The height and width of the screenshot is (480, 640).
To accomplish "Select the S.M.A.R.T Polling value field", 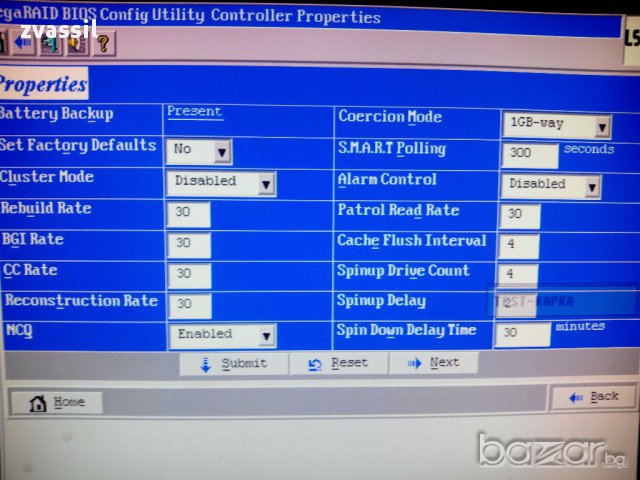I will tap(529, 155).
